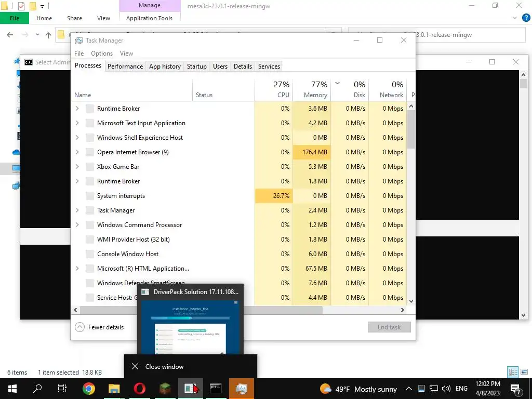Select the System interrupts process
532x399 pixels.
pyautogui.click(x=238, y=196)
